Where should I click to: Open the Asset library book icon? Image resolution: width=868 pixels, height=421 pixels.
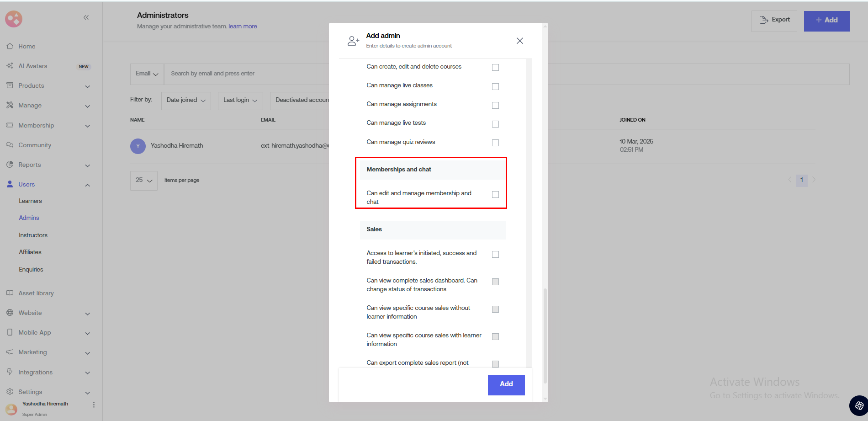point(10,293)
